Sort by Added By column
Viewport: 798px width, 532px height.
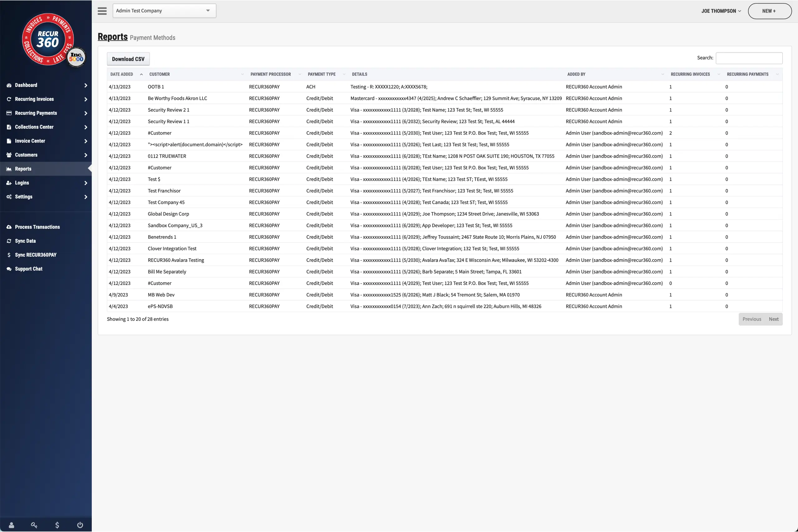(x=616, y=74)
